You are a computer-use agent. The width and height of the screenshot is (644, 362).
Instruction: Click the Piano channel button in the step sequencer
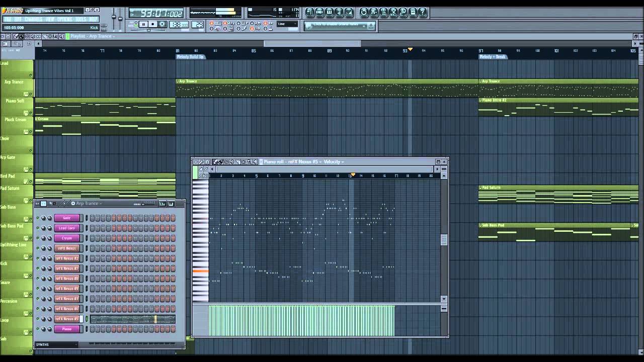tap(67, 329)
